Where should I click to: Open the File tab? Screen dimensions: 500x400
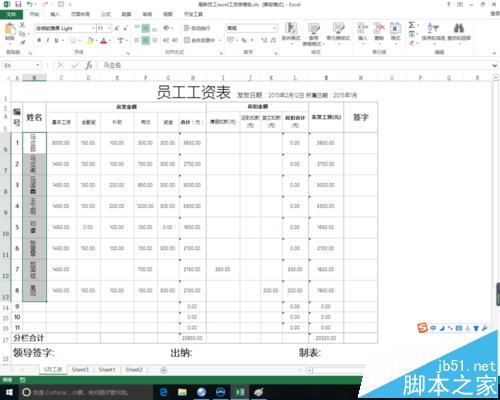tap(11, 14)
